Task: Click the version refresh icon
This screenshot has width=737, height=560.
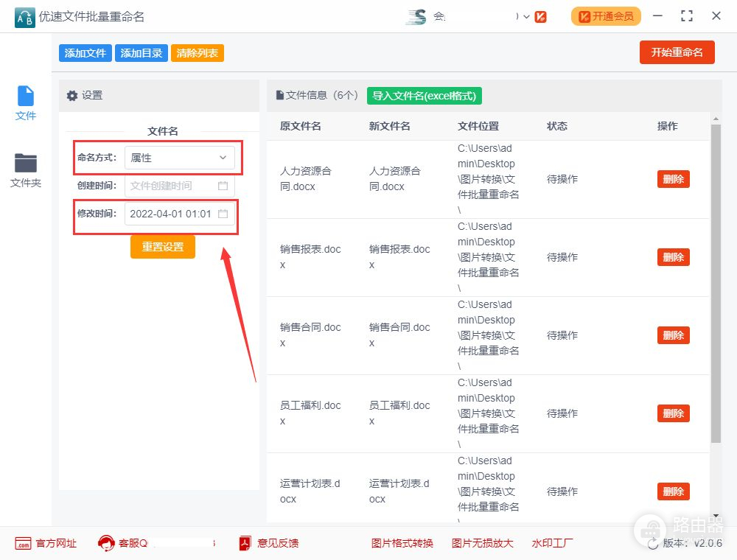Action: 652,544
